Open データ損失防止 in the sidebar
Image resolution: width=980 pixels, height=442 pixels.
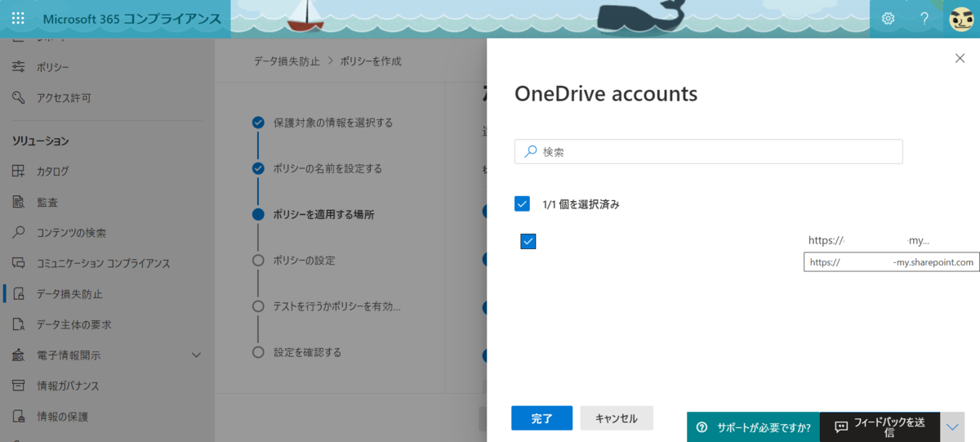coord(69,294)
